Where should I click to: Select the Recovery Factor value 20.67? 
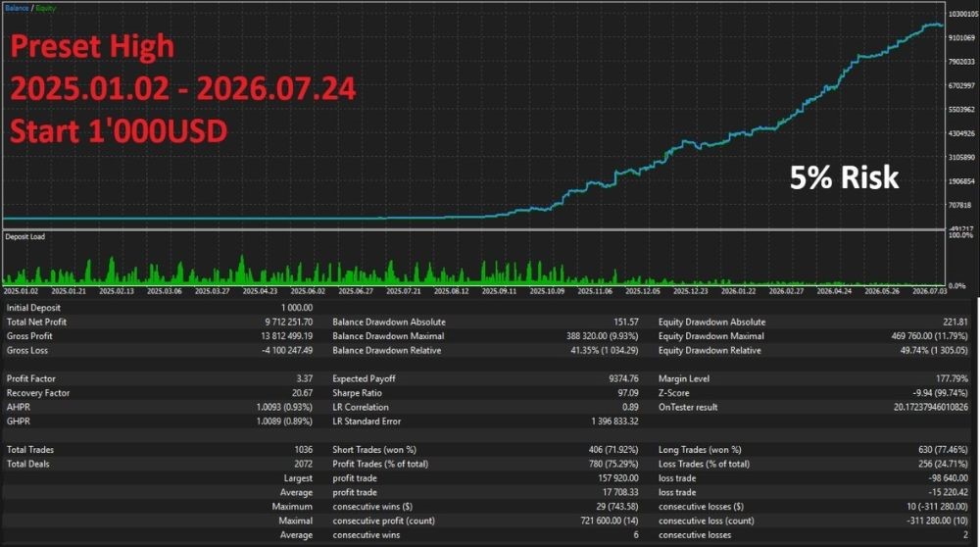coord(303,393)
